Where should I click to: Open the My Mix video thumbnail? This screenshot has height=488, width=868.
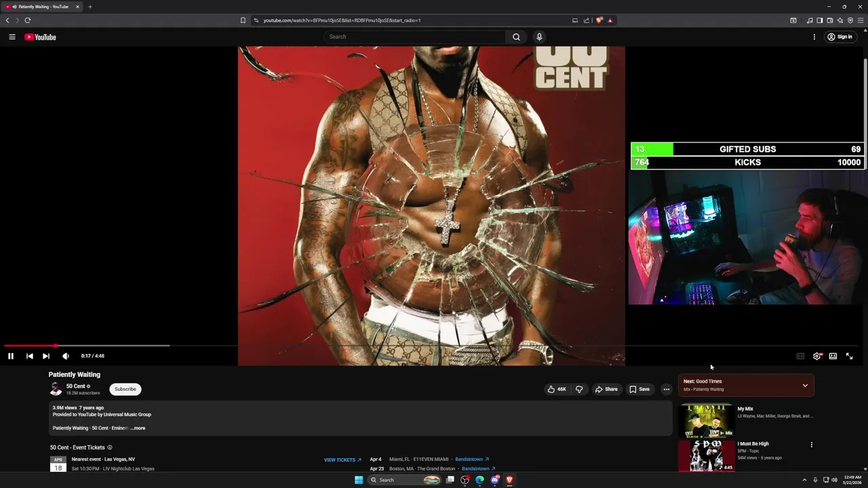(707, 420)
